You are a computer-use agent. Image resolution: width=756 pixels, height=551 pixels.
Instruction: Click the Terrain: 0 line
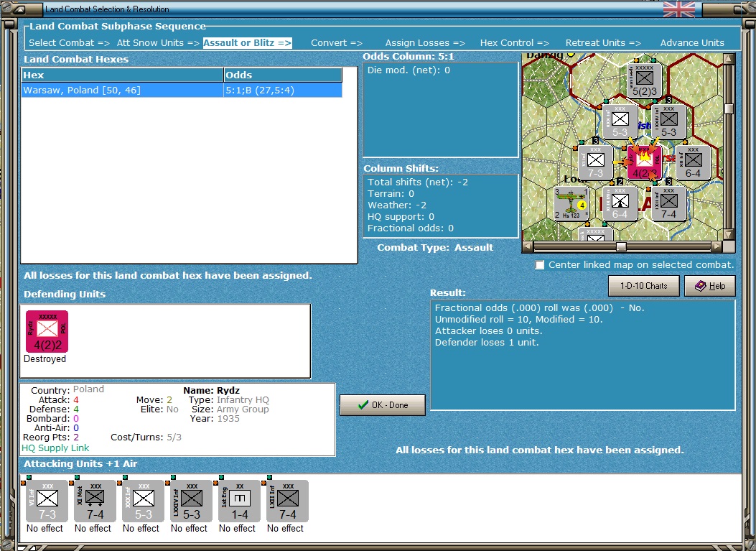click(391, 193)
